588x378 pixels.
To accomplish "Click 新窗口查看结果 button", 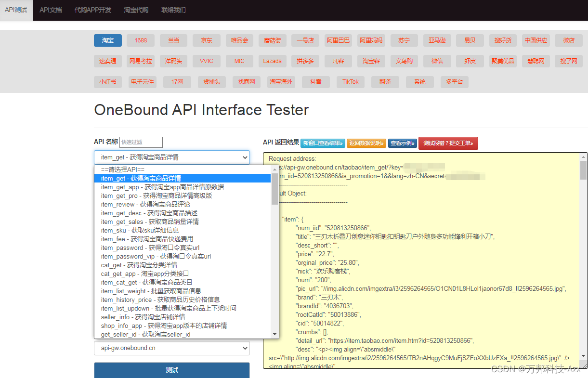I will [323, 143].
